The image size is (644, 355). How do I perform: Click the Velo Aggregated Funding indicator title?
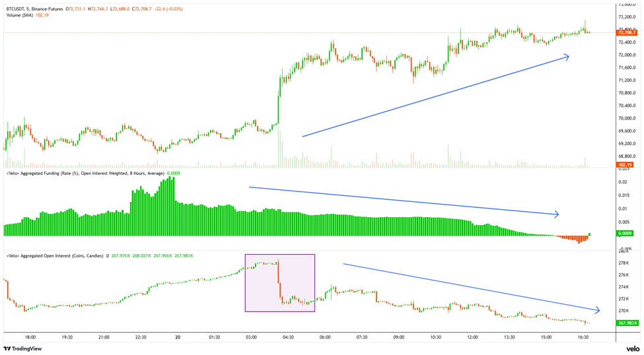(85, 174)
